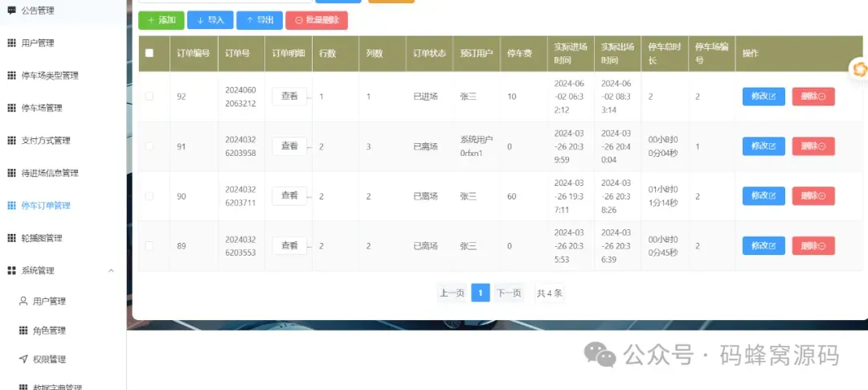Click the red 批量删除 button
This screenshot has width=868, height=390.
tap(317, 20)
